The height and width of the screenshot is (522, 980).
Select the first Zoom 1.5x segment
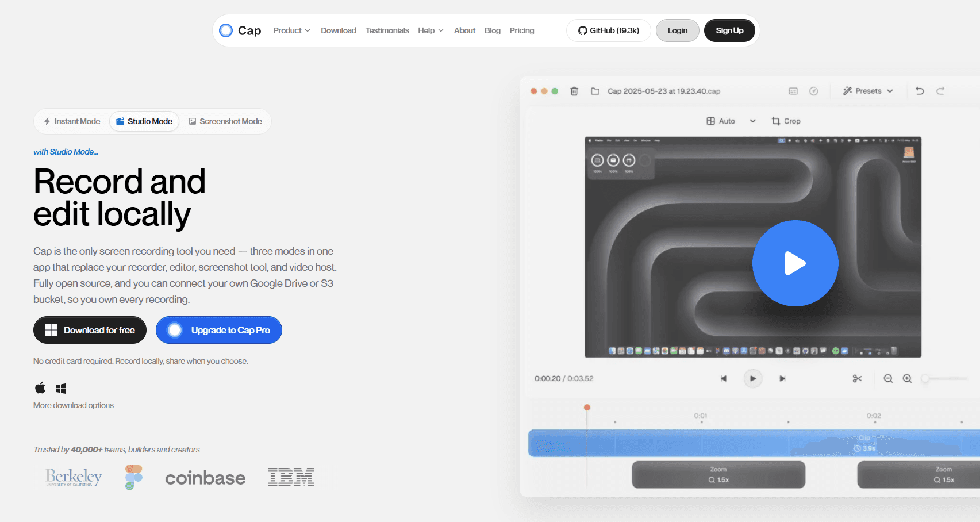718,474
